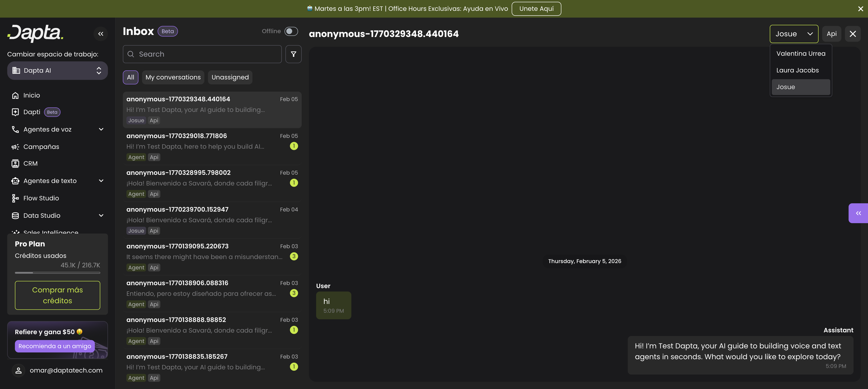Expand Agentes de voz submenu
The image size is (868, 389).
[x=101, y=129]
